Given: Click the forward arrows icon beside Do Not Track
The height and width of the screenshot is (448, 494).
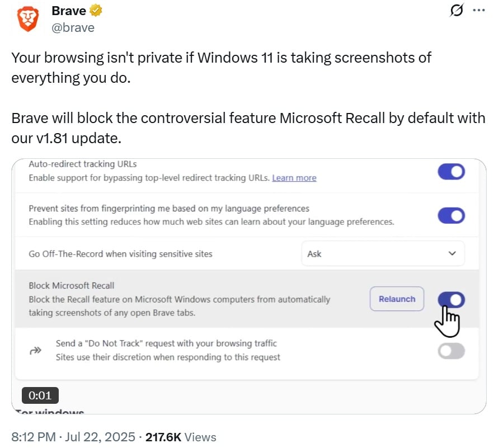Looking at the screenshot, I should coord(36,350).
